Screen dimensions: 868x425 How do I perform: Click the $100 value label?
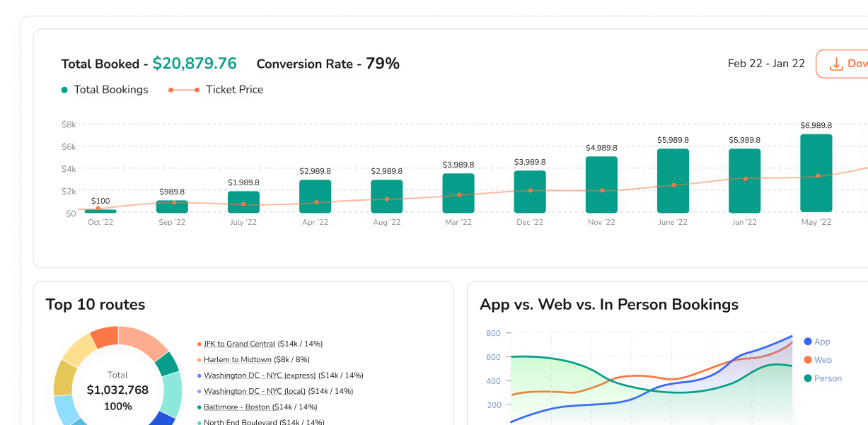click(100, 202)
